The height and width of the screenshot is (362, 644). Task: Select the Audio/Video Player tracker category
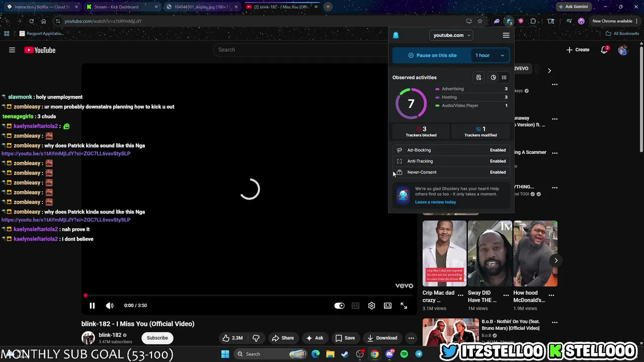[471, 106]
